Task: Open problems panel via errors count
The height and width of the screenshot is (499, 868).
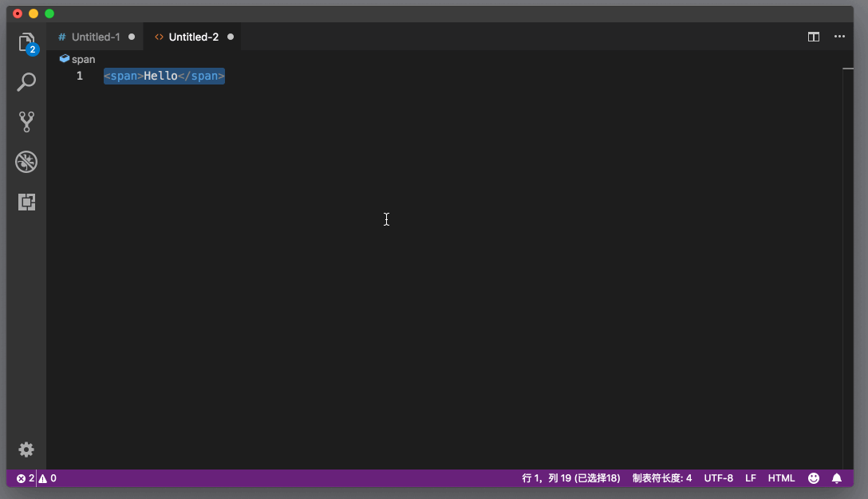Action: click(26, 478)
